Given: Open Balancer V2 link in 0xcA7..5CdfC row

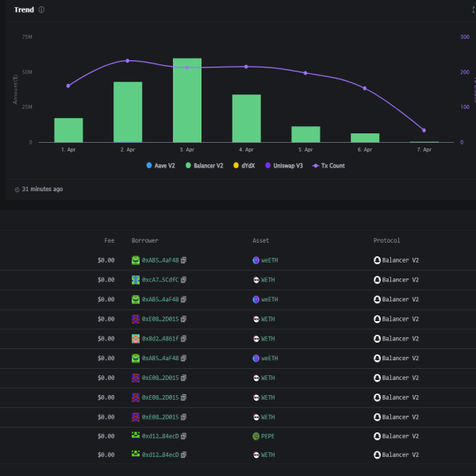Looking at the screenshot, I should tap(400, 279).
